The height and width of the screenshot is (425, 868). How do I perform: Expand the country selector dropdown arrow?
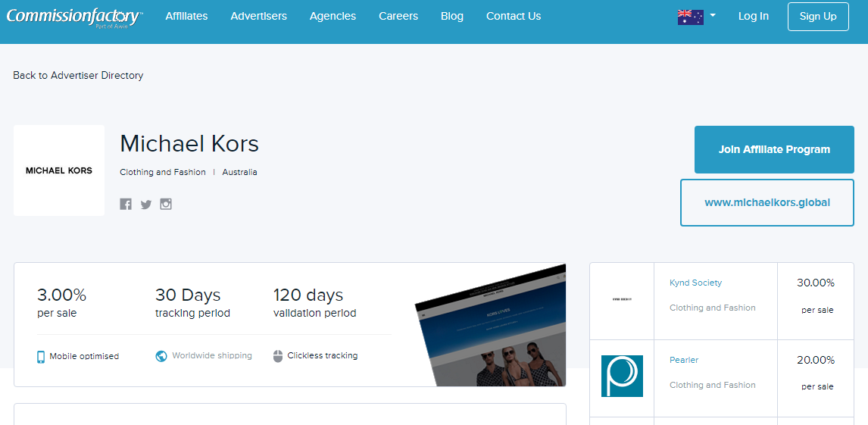tap(713, 15)
